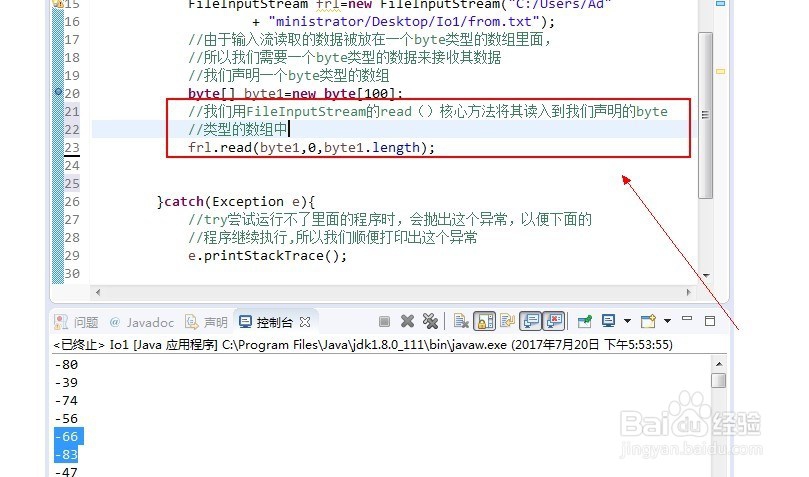Click the terminated Io1 launch description line
This screenshot has width=809, height=477.
coord(363,344)
